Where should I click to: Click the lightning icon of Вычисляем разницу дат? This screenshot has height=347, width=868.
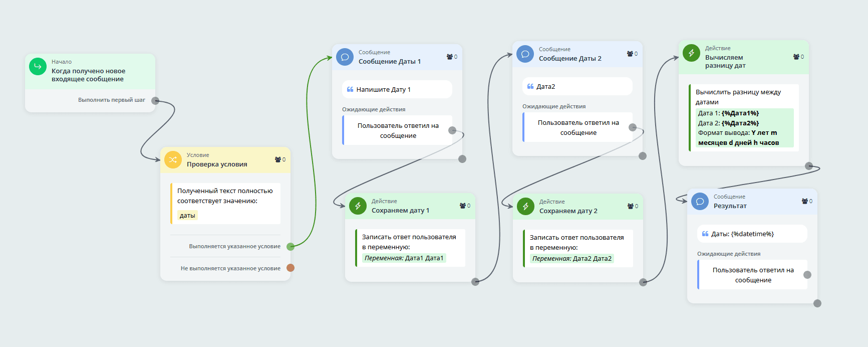[691, 53]
